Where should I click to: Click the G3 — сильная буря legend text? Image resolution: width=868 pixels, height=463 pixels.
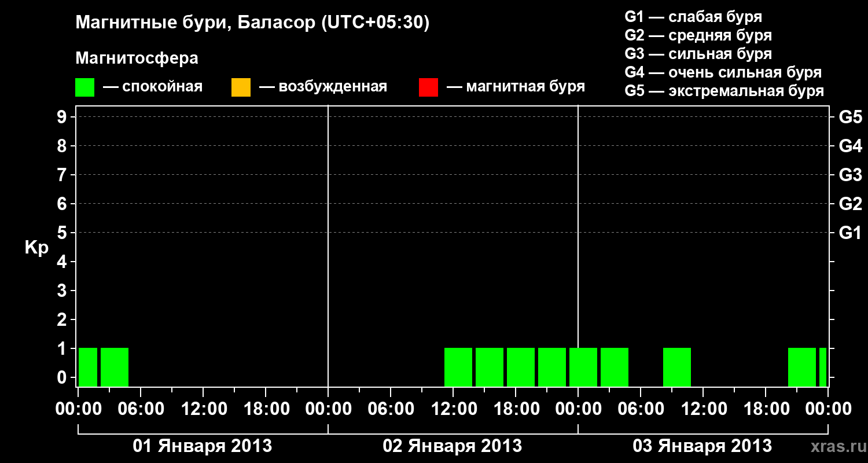click(698, 54)
